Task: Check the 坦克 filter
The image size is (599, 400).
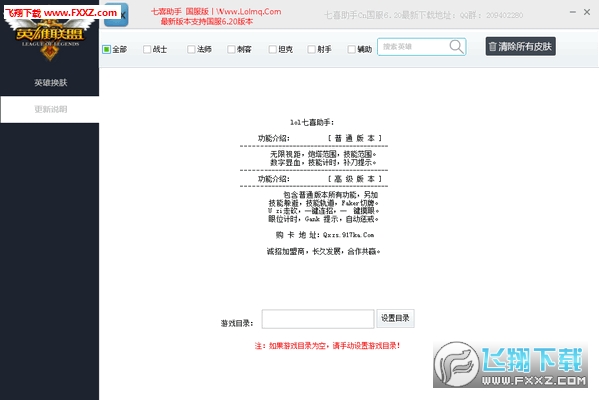Action: click(272, 49)
